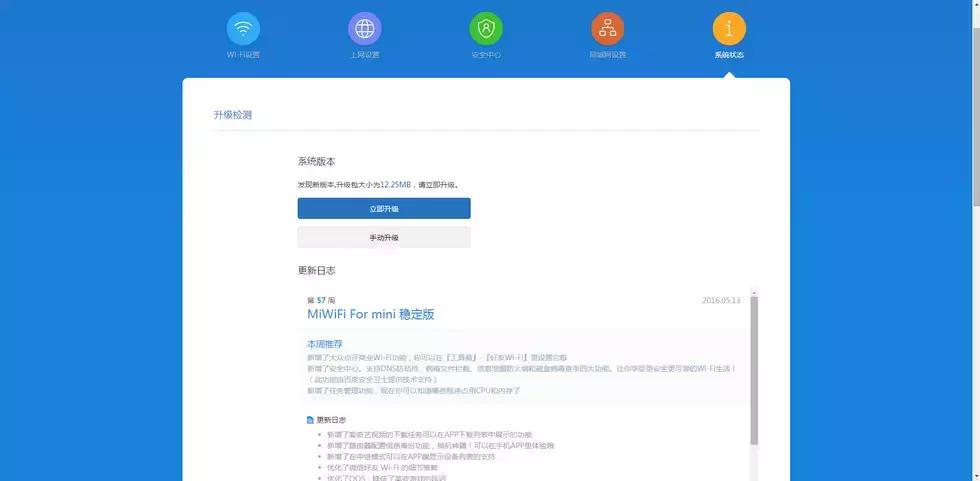This screenshot has height=481, width=980.
Task: Click the 手动升级 manual upgrade button
Action: click(x=384, y=237)
